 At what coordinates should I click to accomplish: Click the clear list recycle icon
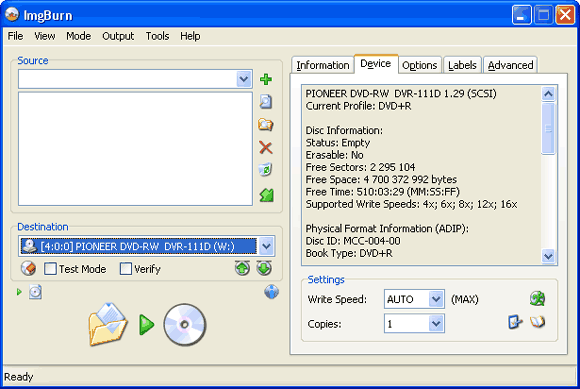point(266,170)
